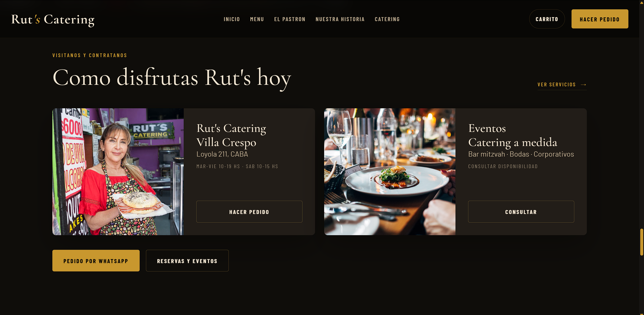Viewport: 644px width, 315px height.
Task: Click the photo of woman holding sandwich
Action: pos(118,172)
